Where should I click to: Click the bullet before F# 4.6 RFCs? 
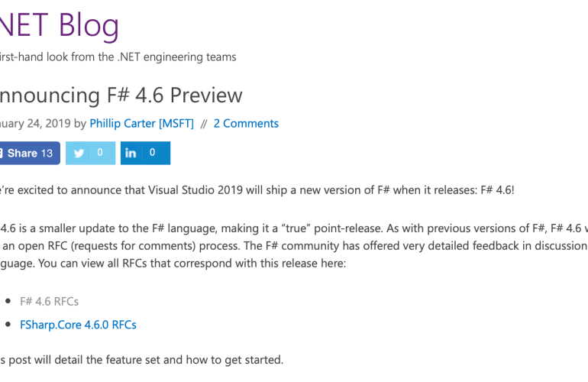coord(6,302)
